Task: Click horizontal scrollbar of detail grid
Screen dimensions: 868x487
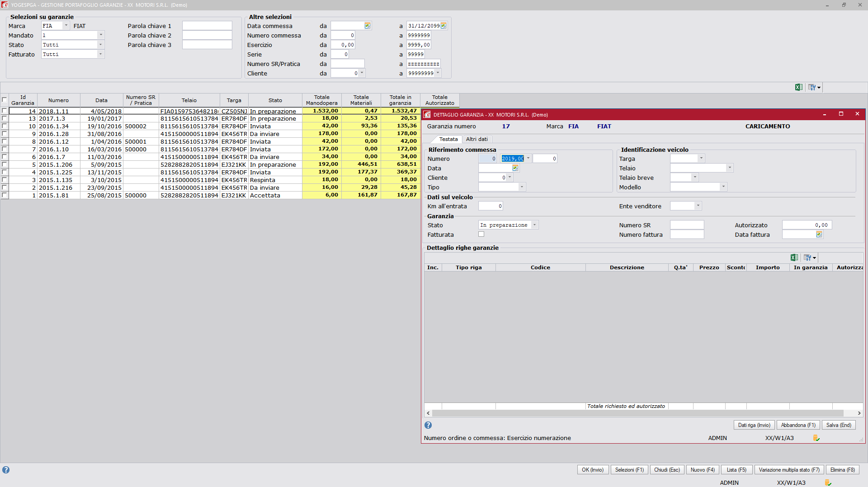Action: pyautogui.click(x=638, y=413)
